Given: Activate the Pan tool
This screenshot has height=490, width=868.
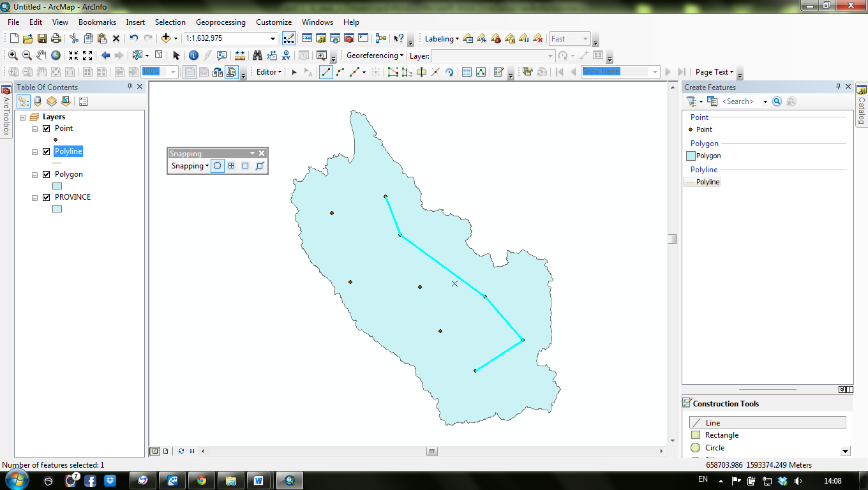Looking at the screenshot, I should (41, 56).
